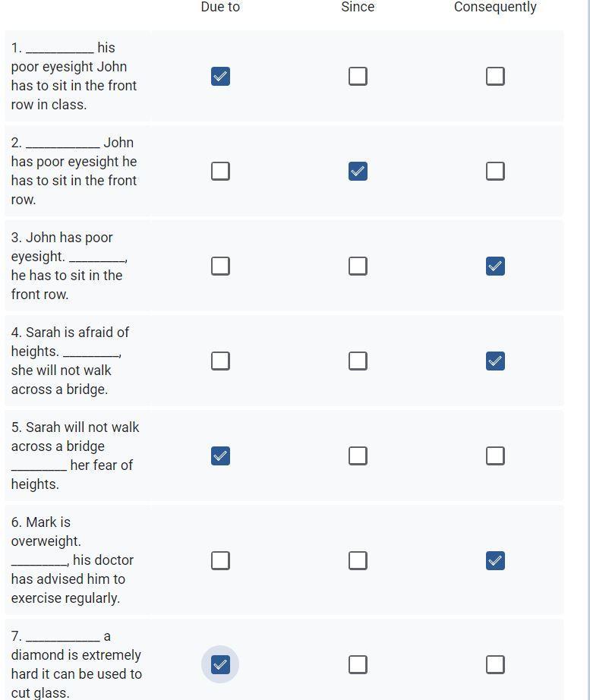Check 'Since' for question 3
Viewport: 590px width, 700px height.
[x=358, y=266]
